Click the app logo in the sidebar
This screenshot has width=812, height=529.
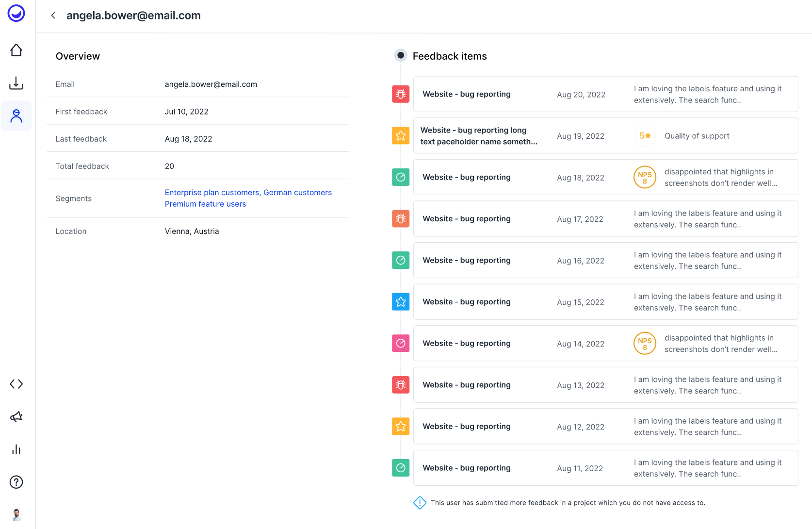[x=16, y=14]
